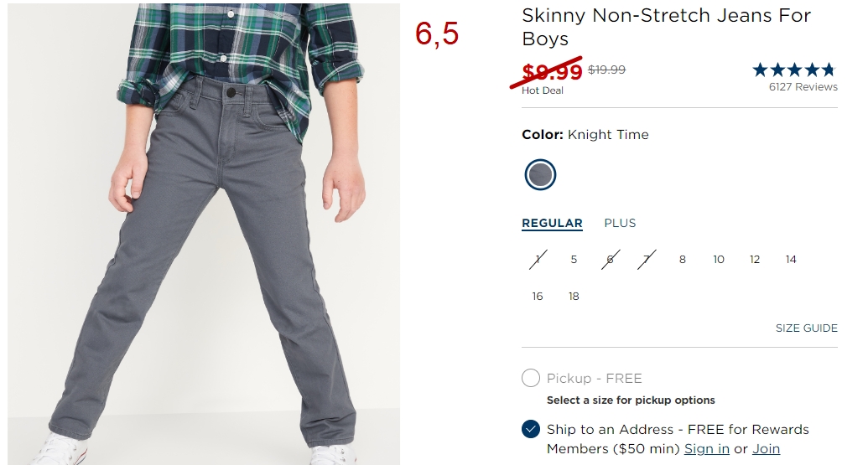868x465 pixels.
Task: Switch to the PLUS size tab
Action: click(620, 223)
